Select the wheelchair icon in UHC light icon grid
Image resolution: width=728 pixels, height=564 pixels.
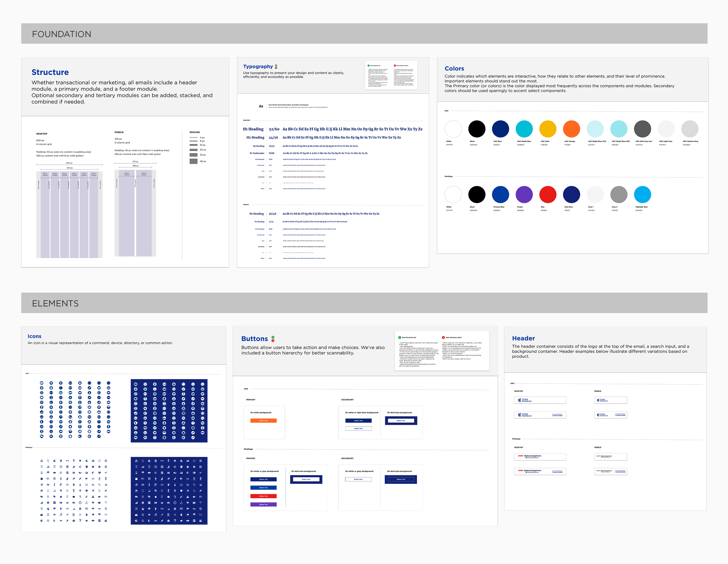click(51, 432)
